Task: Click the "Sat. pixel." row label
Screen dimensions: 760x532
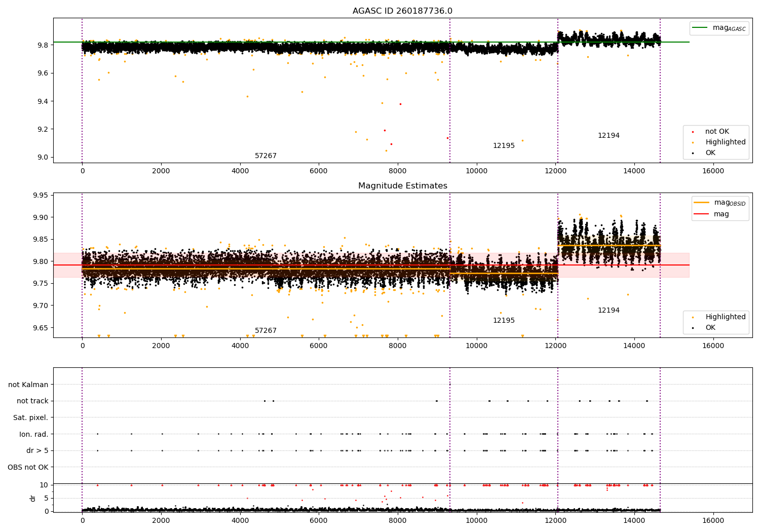Action: point(31,418)
